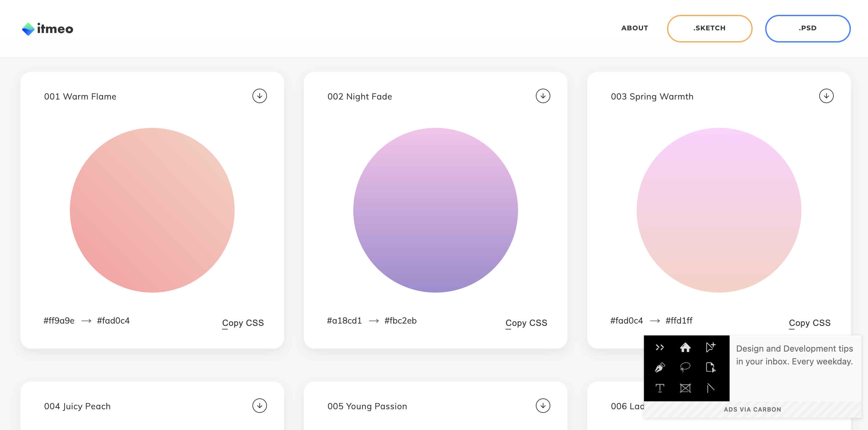Download the .PSD file
The width and height of the screenshot is (868, 430).
click(807, 28)
